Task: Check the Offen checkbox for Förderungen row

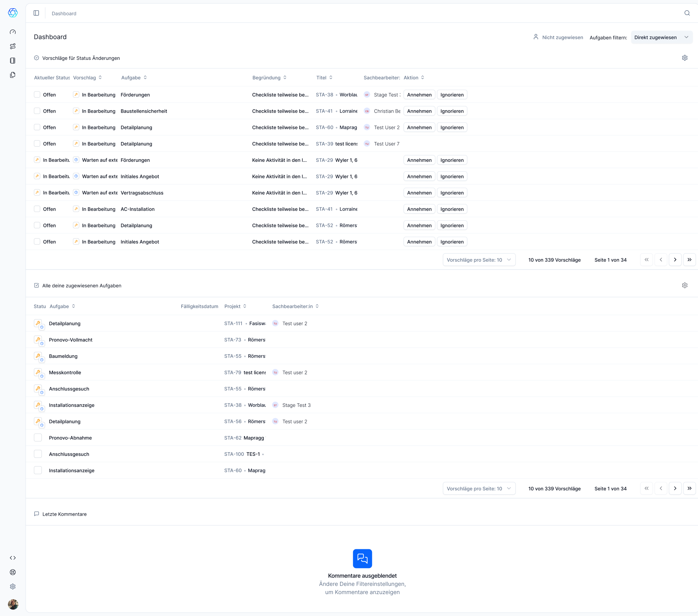Action: point(37,94)
